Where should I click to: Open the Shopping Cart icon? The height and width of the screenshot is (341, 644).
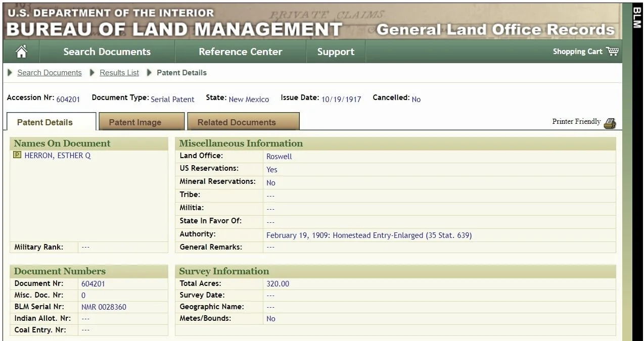pyautogui.click(x=613, y=51)
